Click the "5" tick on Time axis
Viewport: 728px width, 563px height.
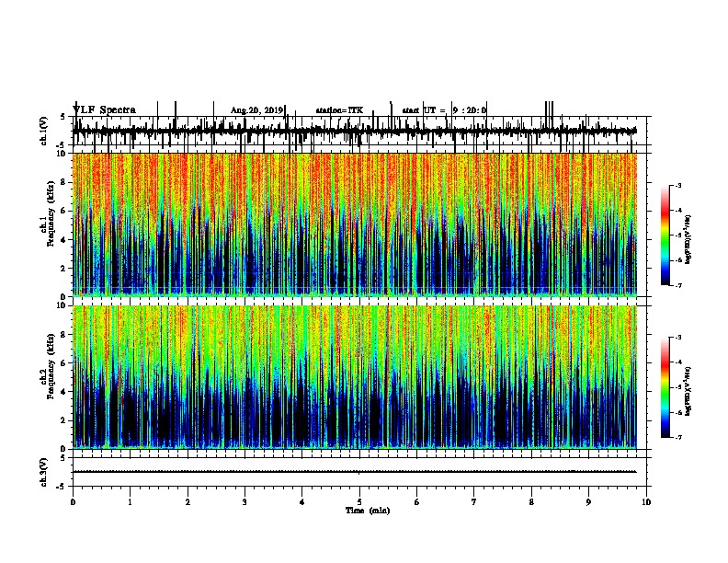(359, 502)
